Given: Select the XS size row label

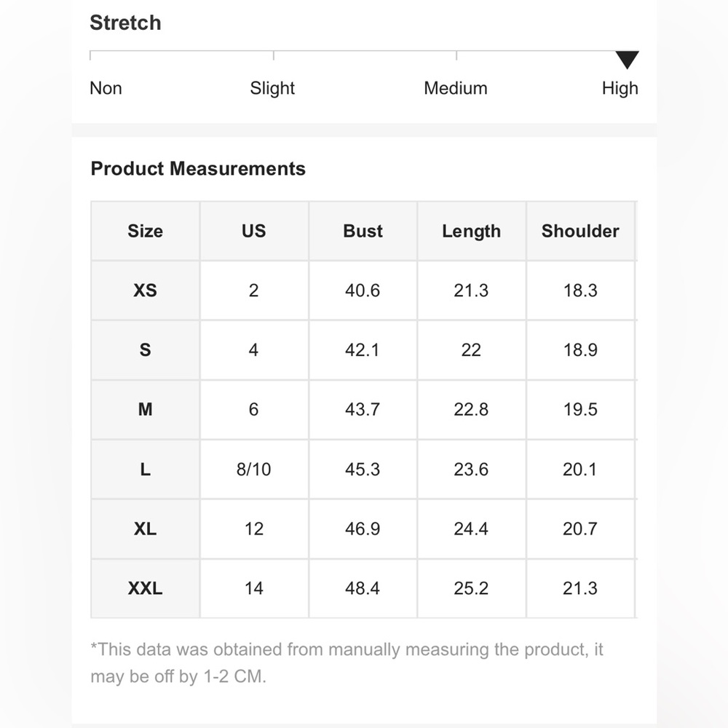Looking at the screenshot, I should 145,290.
